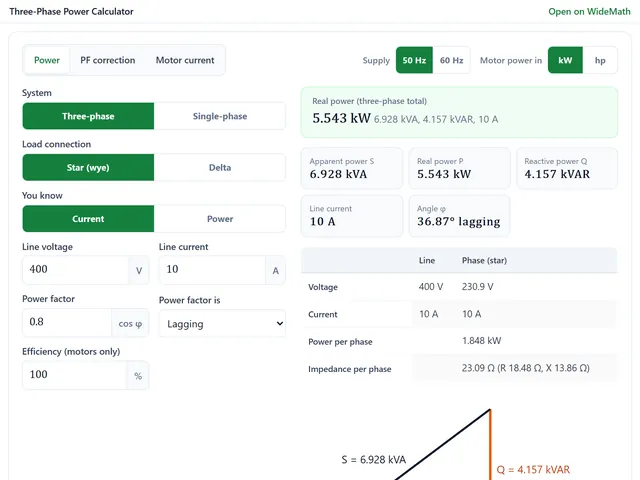Viewport: 640px width, 480px height.
Task: Click the Line current input field
Action: point(212,269)
